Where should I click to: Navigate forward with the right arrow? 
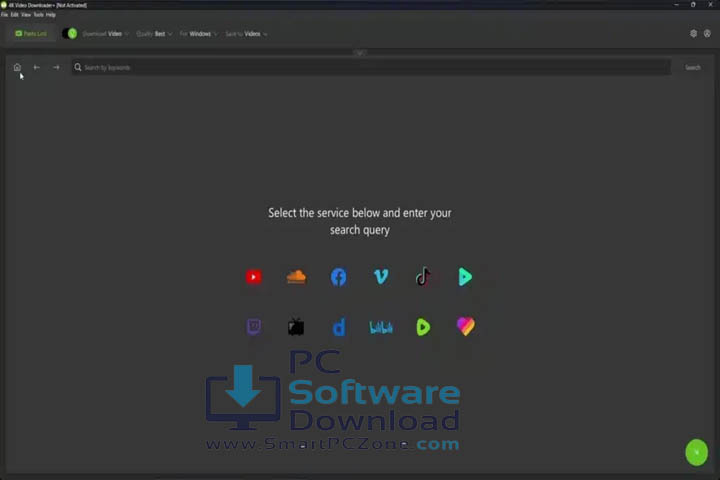coord(56,67)
